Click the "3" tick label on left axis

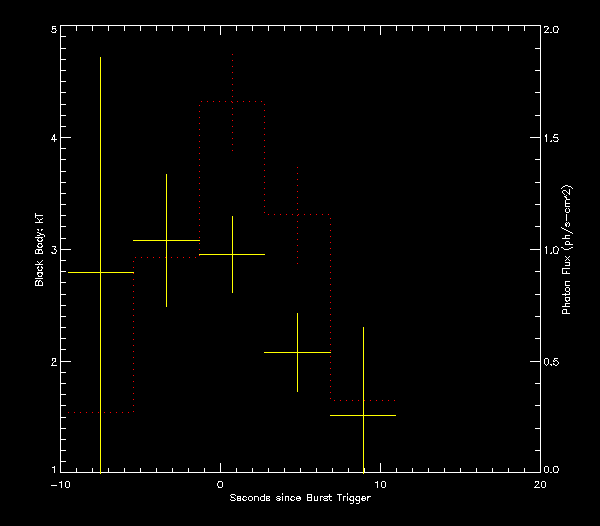tap(52, 250)
